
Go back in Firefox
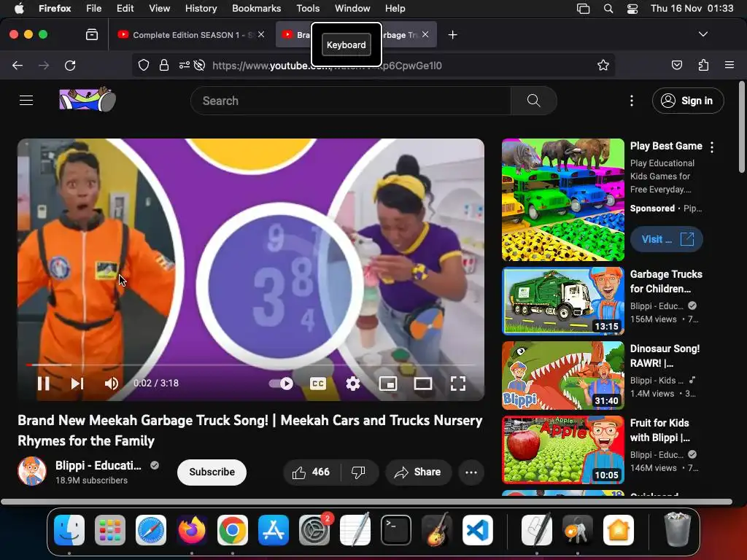tap(18, 65)
